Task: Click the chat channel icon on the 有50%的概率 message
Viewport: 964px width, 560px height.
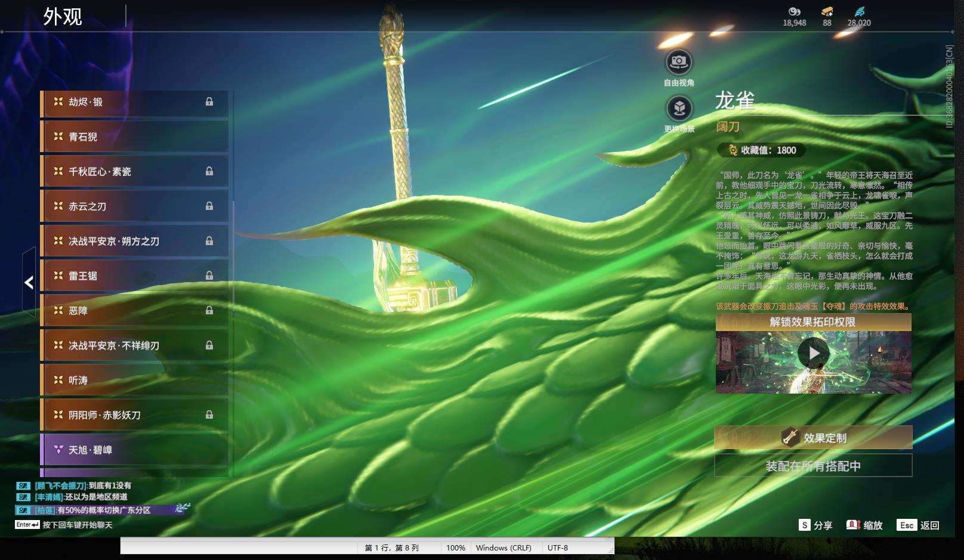Action: point(23,510)
